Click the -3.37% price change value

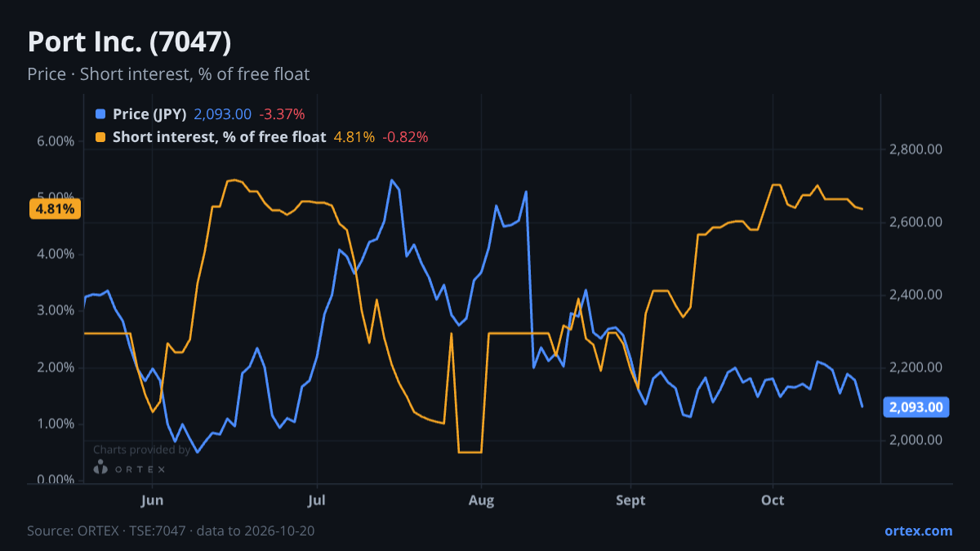coord(282,114)
